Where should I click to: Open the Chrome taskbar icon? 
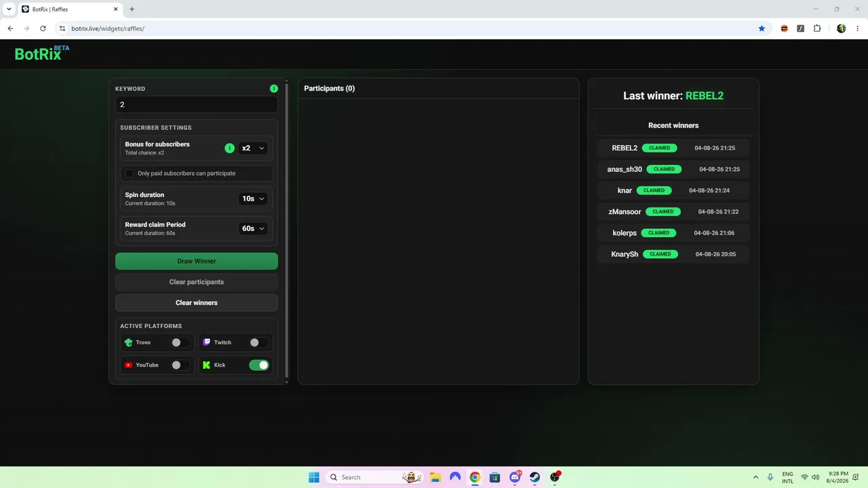click(x=475, y=477)
